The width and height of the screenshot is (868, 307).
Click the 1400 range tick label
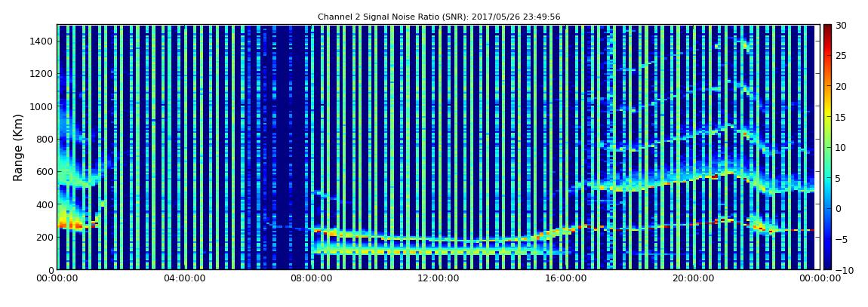(41, 41)
